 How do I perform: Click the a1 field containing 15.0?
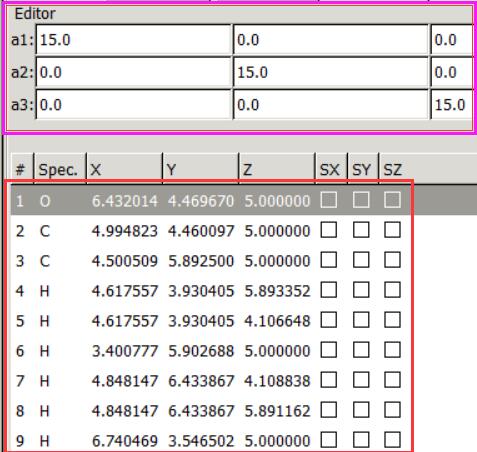pos(133,40)
